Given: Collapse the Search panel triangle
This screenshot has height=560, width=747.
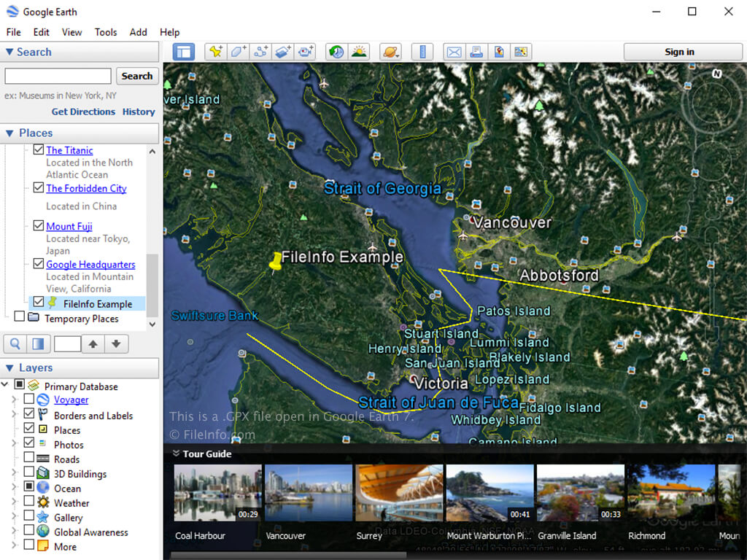Looking at the screenshot, I should pyautogui.click(x=9, y=52).
